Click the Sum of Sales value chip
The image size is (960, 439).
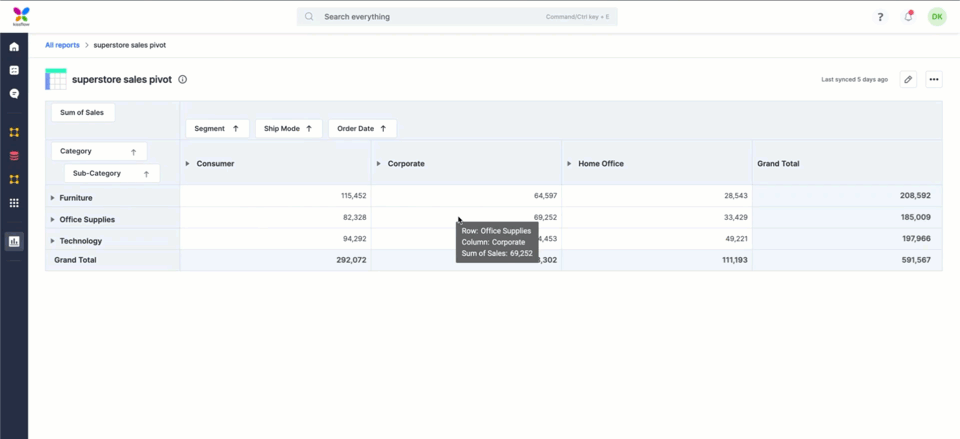point(83,113)
